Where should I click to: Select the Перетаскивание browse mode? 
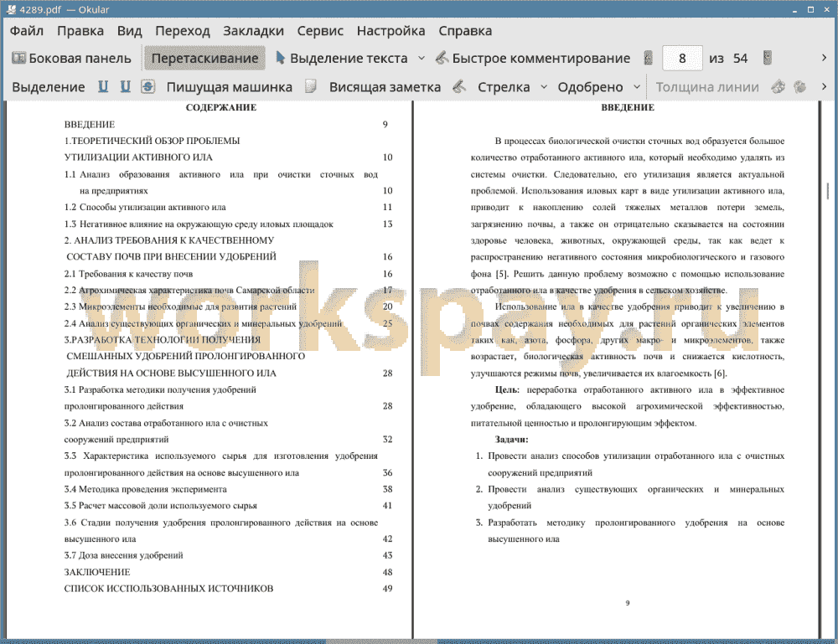click(204, 59)
